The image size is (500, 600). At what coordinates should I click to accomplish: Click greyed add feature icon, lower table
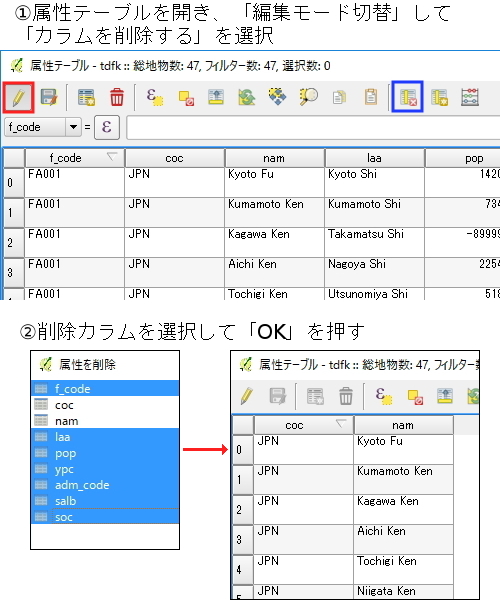coord(315,396)
